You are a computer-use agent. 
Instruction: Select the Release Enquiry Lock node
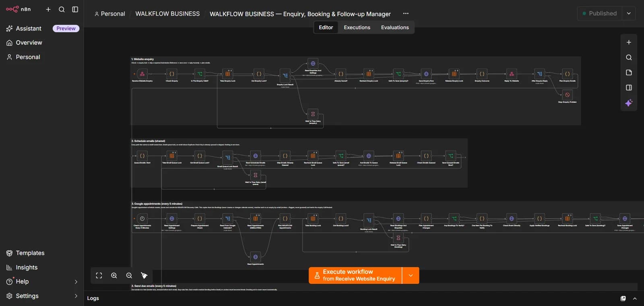[454, 74]
